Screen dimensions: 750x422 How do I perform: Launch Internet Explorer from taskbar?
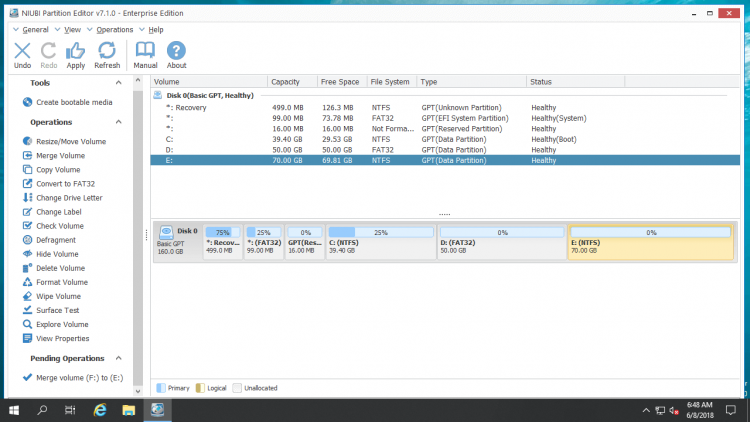coord(100,410)
